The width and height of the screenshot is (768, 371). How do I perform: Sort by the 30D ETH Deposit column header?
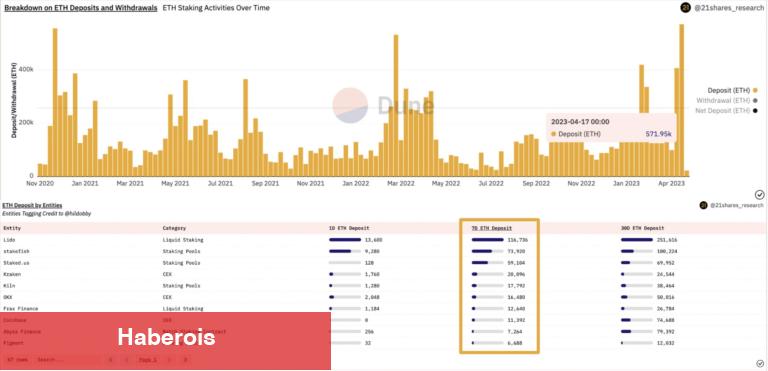[643, 228]
